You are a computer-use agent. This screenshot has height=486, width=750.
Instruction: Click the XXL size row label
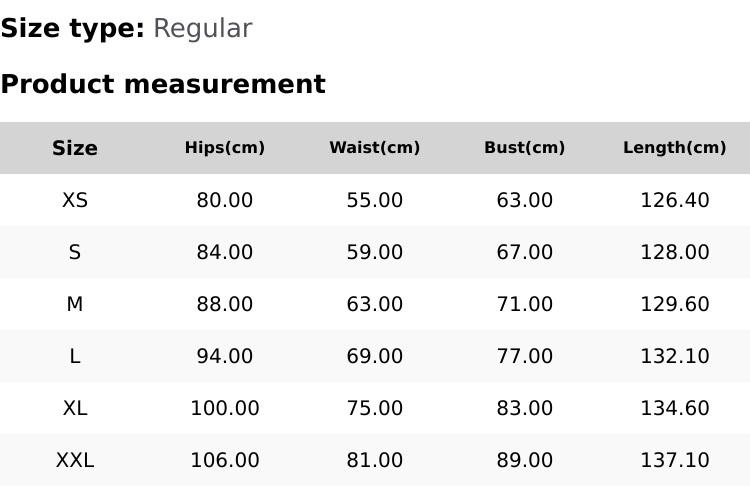[x=75, y=460]
